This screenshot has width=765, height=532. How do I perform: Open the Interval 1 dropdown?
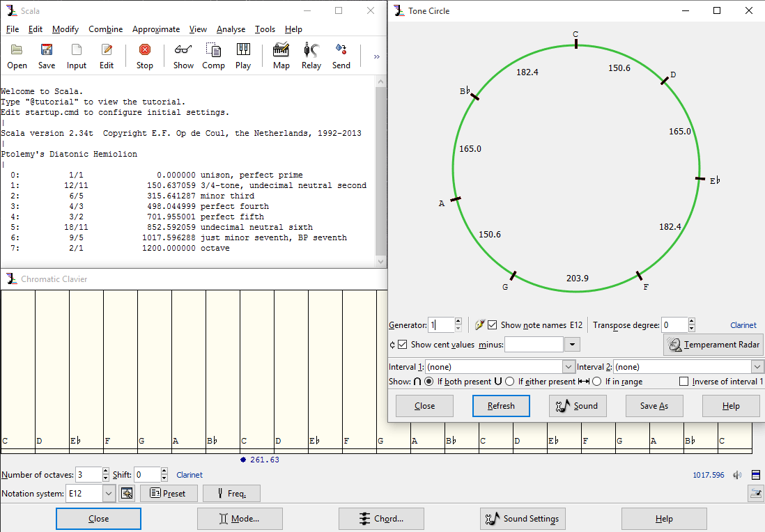(x=568, y=366)
